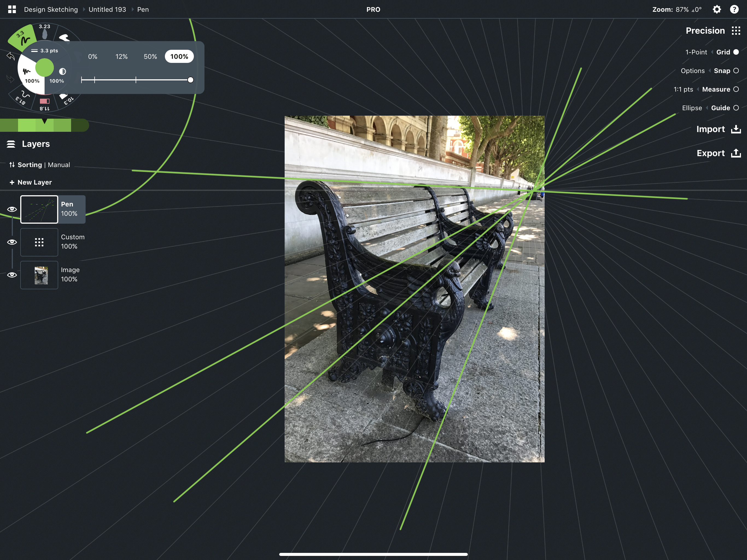Go to Design Sketching breadcrumb
The image size is (747, 560).
pyautogui.click(x=51, y=10)
